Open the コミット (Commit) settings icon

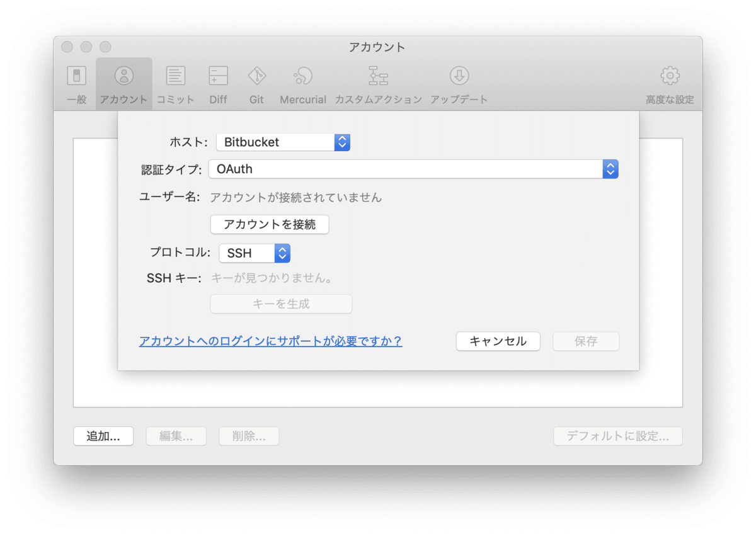coord(176,82)
